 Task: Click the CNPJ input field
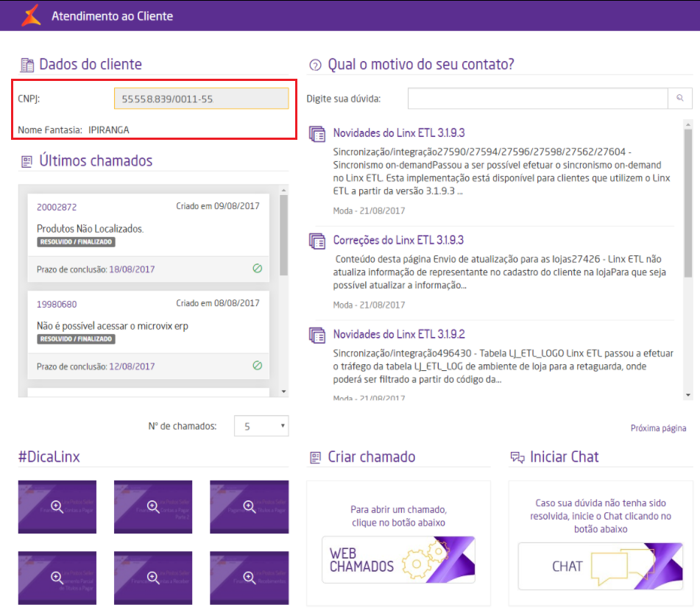tap(202, 98)
